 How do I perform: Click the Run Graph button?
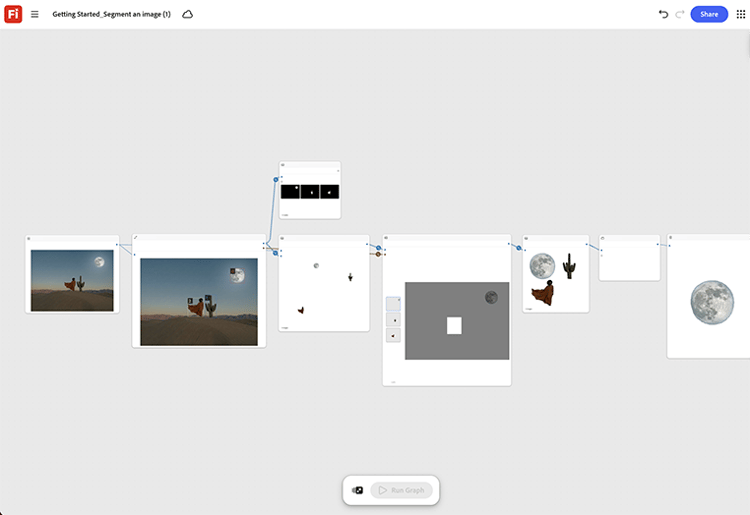pyautogui.click(x=401, y=490)
